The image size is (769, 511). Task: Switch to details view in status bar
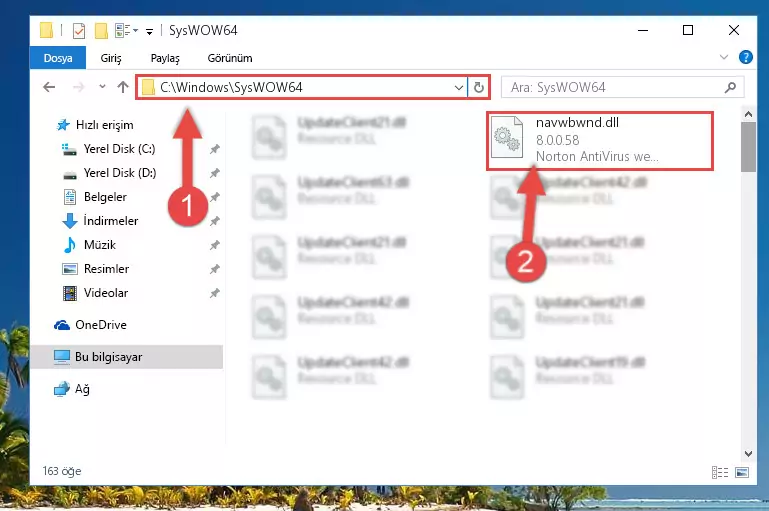click(719, 472)
